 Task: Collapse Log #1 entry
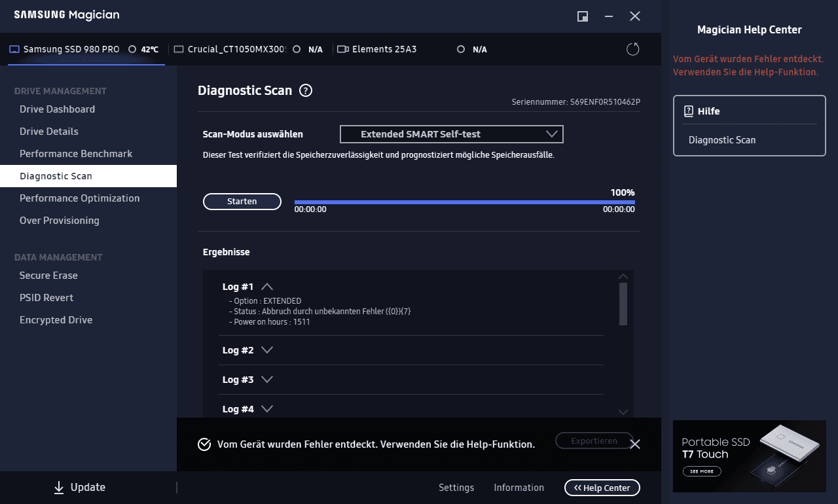(266, 287)
